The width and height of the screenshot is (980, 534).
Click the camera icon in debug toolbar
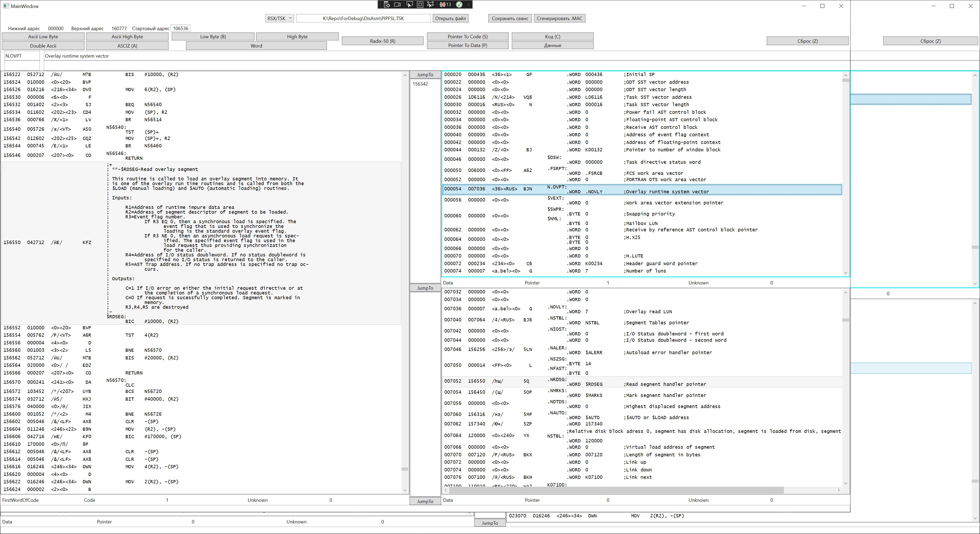point(398,4)
